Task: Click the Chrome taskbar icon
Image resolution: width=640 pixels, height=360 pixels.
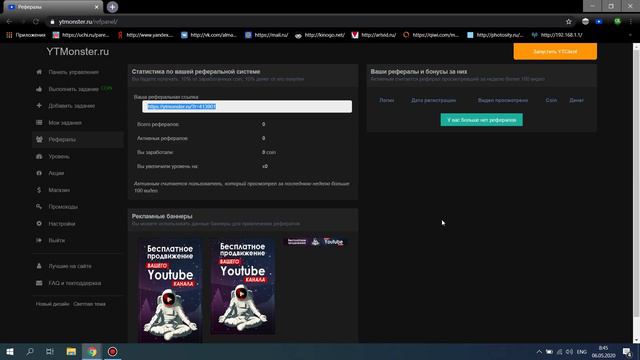Action: click(92, 351)
